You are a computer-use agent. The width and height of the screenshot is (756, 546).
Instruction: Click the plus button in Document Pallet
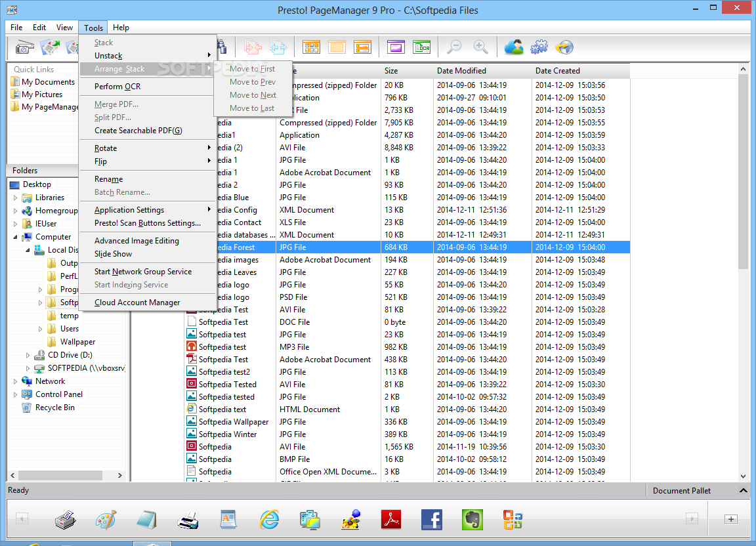(731, 519)
